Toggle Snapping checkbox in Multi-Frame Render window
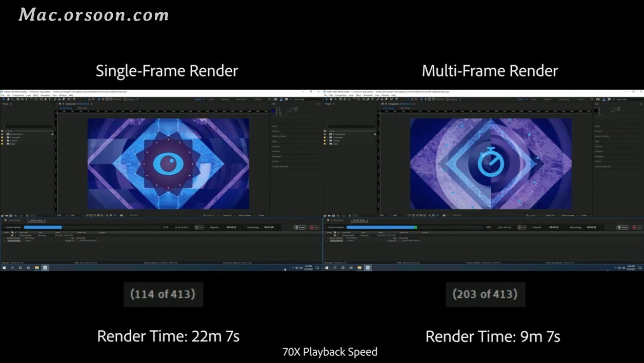644x363 pixels. (x=449, y=99)
